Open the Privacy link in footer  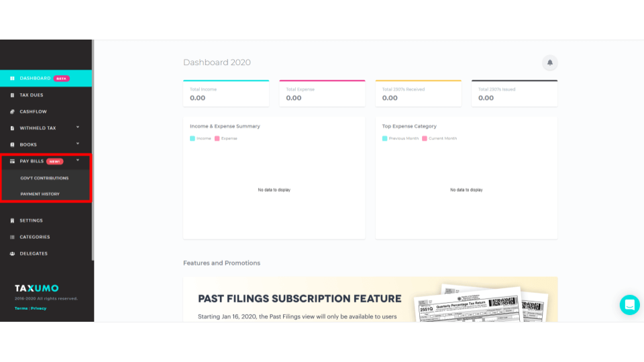click(39, 308)
